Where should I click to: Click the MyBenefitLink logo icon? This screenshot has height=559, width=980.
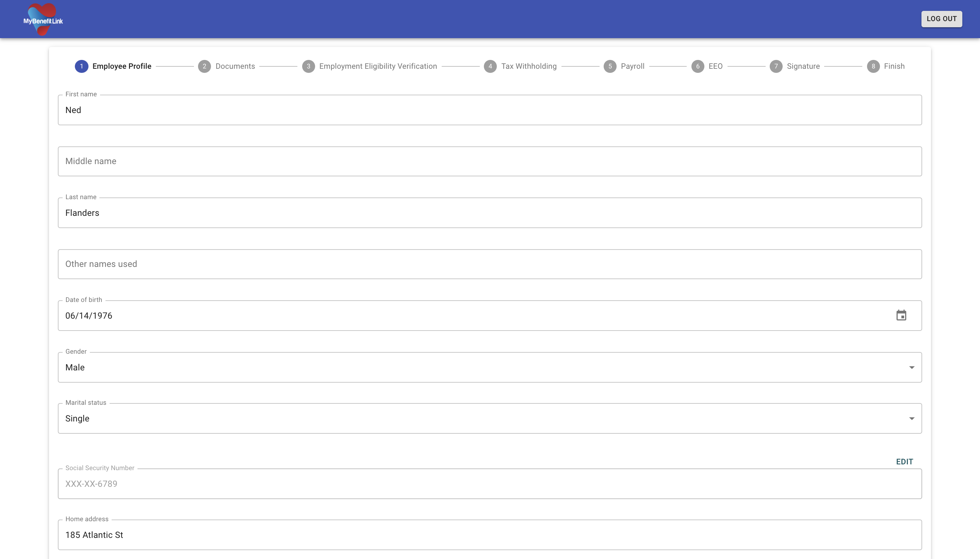[42, 18]
